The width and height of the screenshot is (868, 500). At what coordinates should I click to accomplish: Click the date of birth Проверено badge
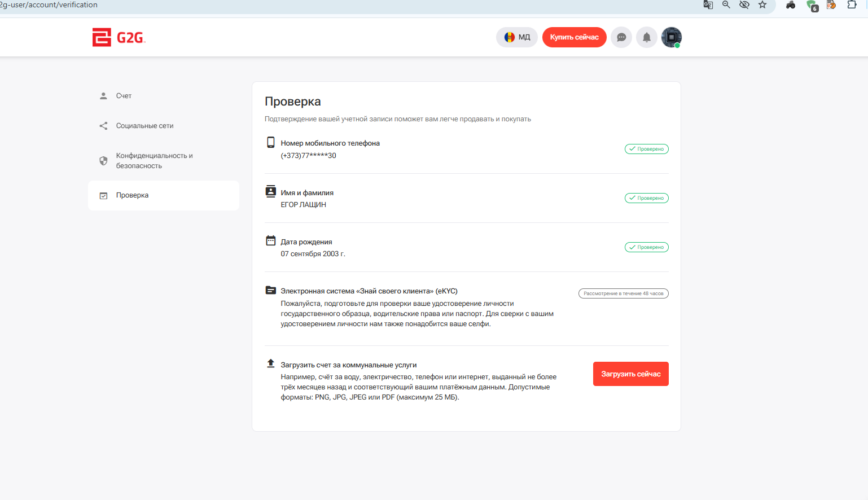(x=646, y=247)
